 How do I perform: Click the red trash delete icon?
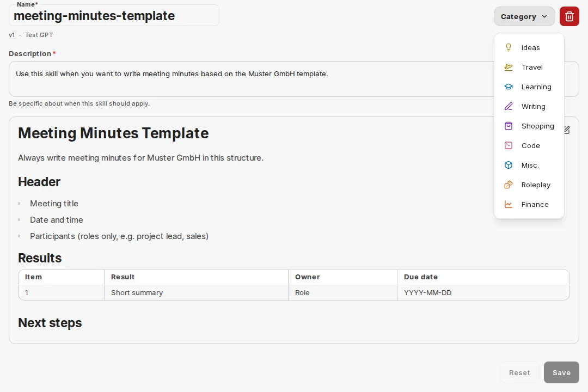click(569, 16)
